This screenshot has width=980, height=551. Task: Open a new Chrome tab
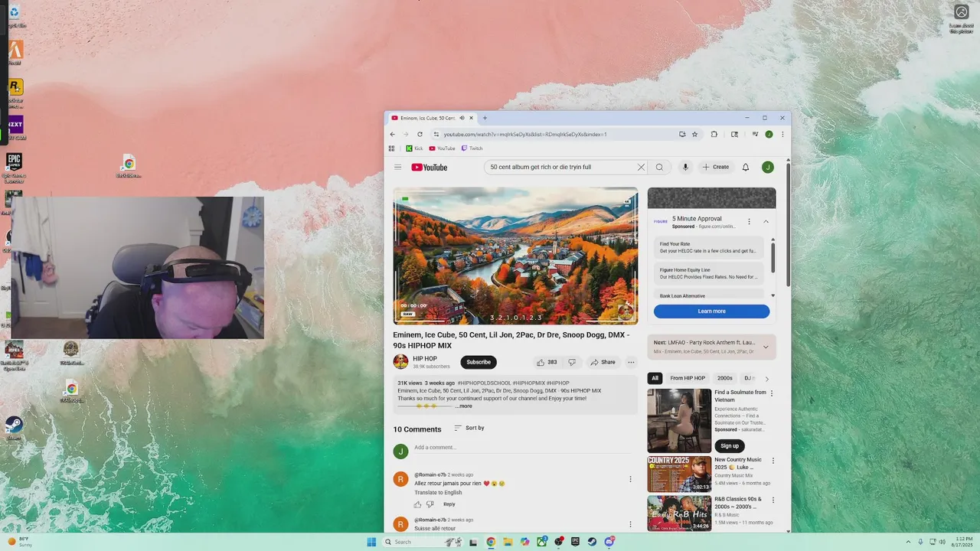tap(485, 118)
